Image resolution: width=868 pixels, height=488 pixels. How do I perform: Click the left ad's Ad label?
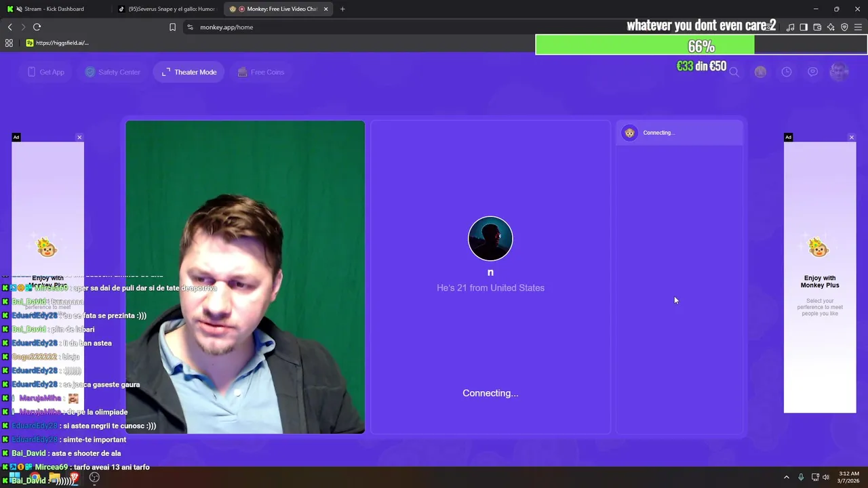[x=16, y=138]
